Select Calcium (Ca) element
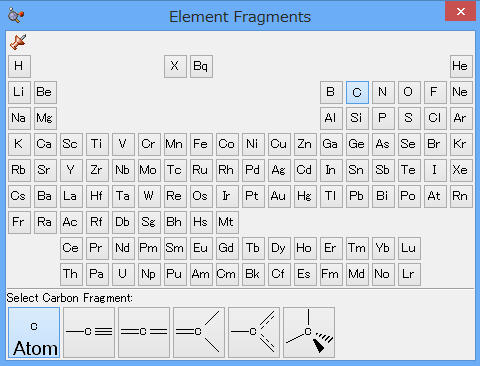This screenshot has width=480, height=366. 45,144
